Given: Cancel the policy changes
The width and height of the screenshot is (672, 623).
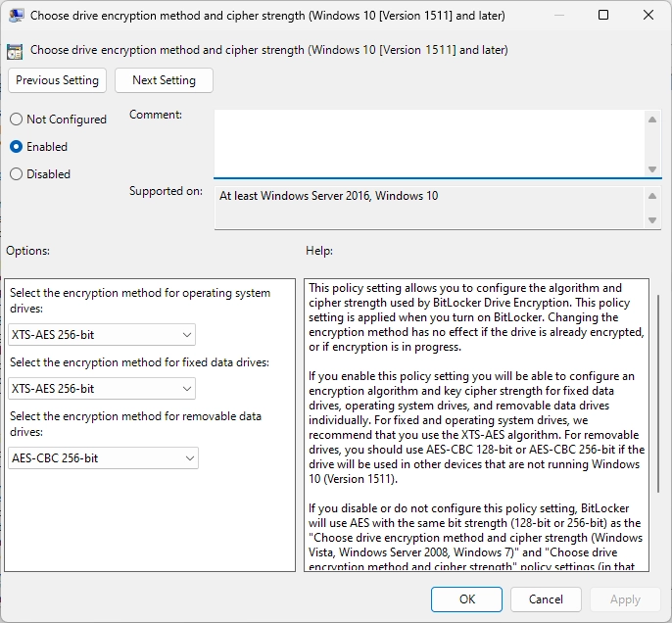Looking at the screenshot, I should [x=546, y=599].
